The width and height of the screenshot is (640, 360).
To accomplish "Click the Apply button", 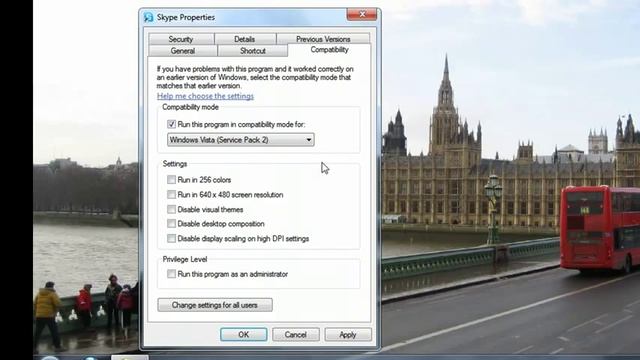I will 348,335.
